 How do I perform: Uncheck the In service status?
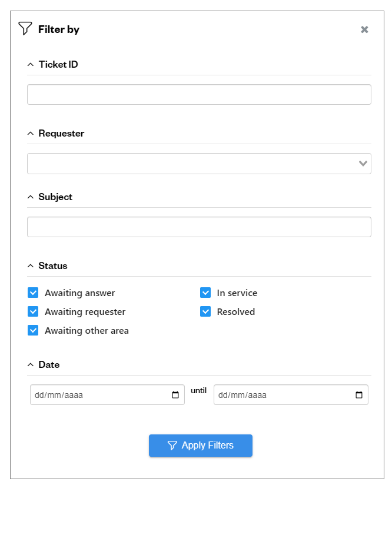[205, 293]
